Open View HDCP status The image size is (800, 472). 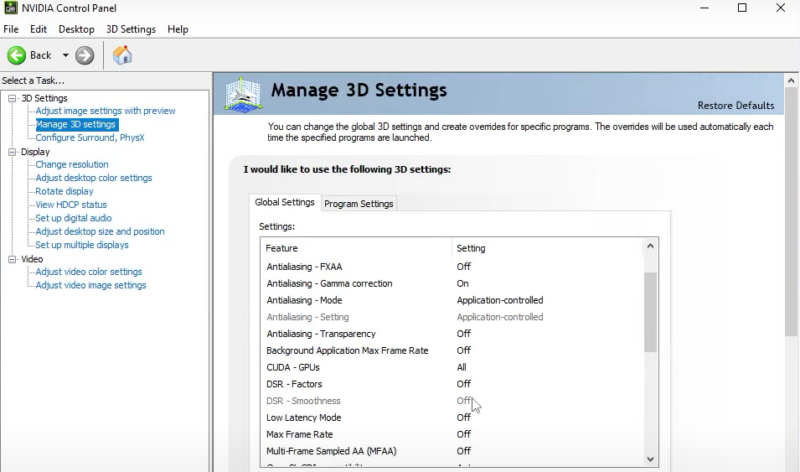click(71, 205)
